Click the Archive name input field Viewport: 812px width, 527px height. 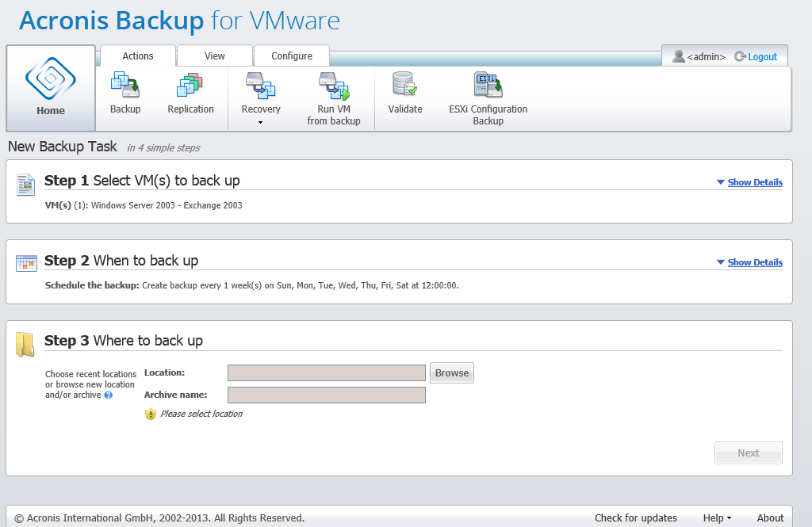(x=327, y=395)
